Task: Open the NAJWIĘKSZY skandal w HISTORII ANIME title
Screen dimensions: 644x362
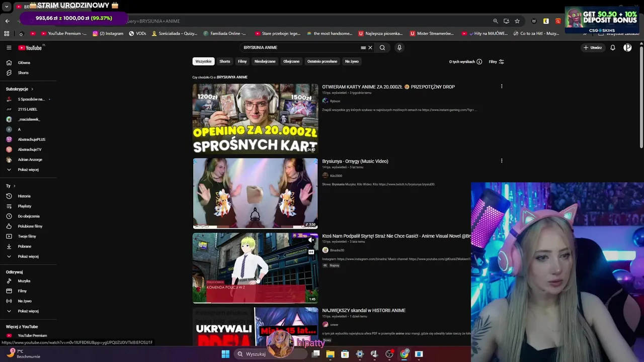Action: coord(364,311)
